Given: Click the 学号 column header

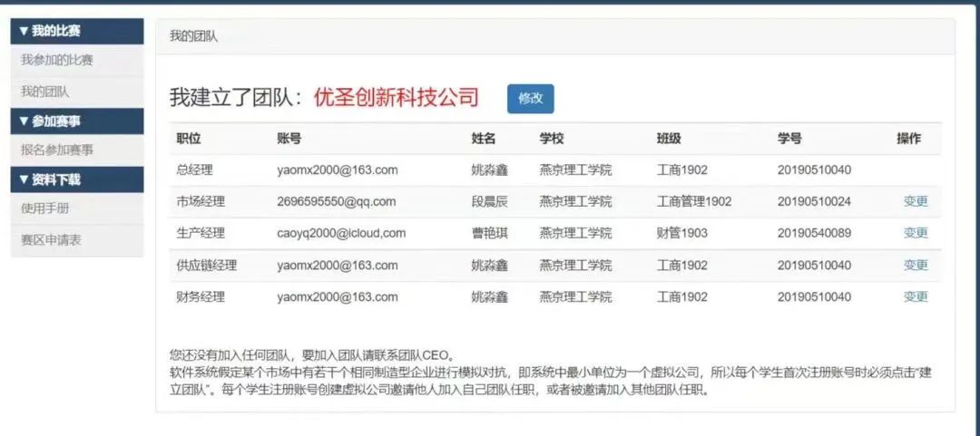Looking at the screenshot, I should pos(789,139).
